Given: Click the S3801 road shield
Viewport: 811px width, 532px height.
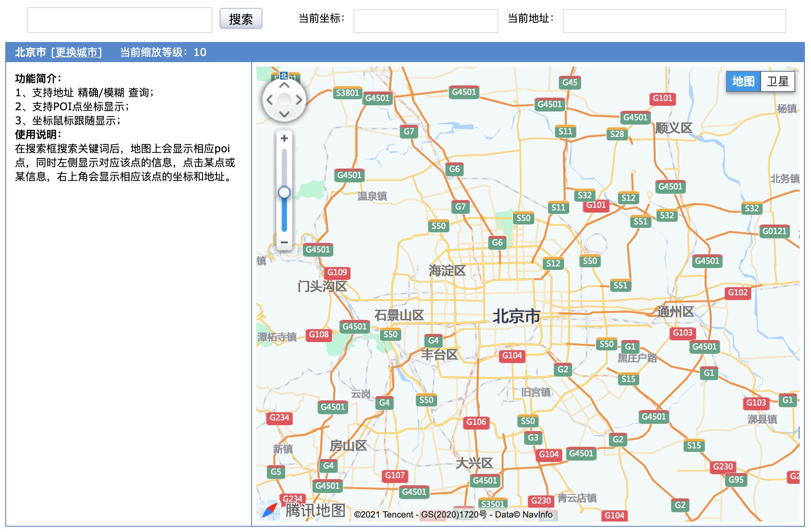Looking at the screenshot, I should tap(347, 93).
